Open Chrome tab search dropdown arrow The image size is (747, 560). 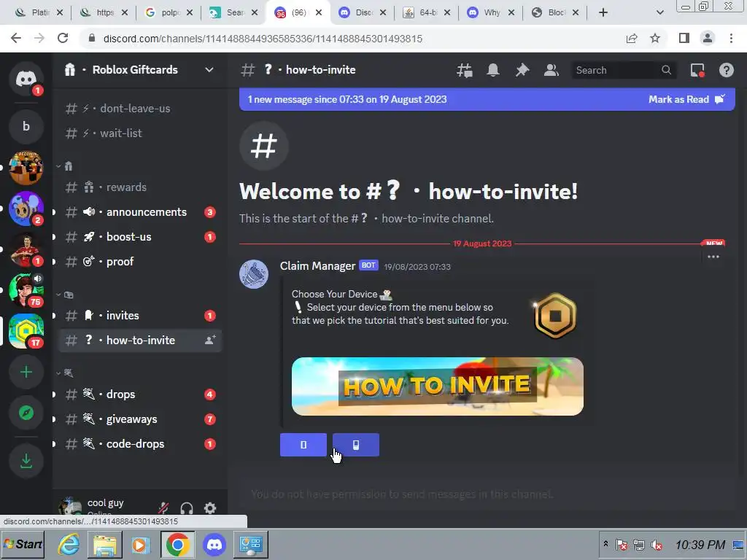[659, 13]
